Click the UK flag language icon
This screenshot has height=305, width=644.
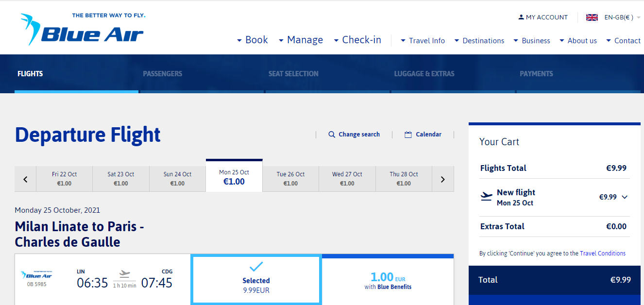[592, 17]
